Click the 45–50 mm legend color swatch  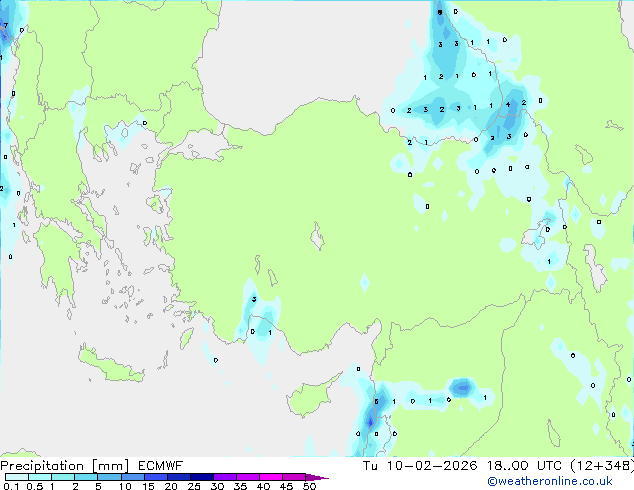pos(294,477)
